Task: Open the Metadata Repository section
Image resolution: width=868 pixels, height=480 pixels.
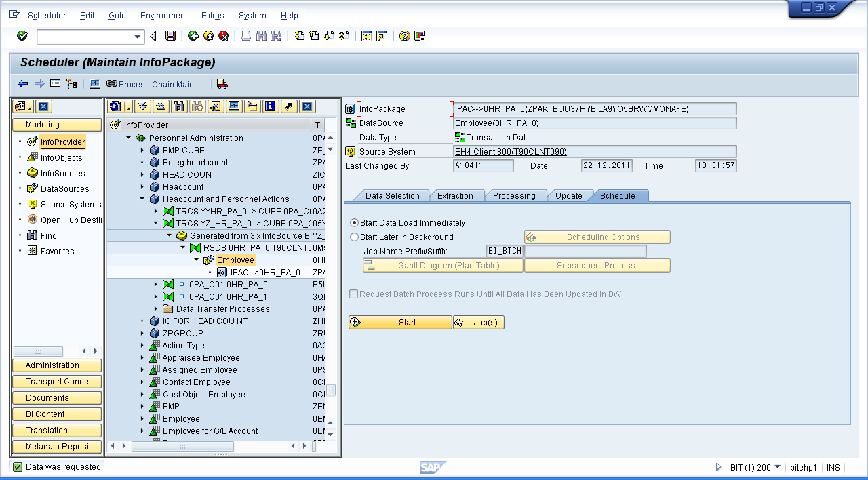Action: pyautogui.click(x=57, y=447)
